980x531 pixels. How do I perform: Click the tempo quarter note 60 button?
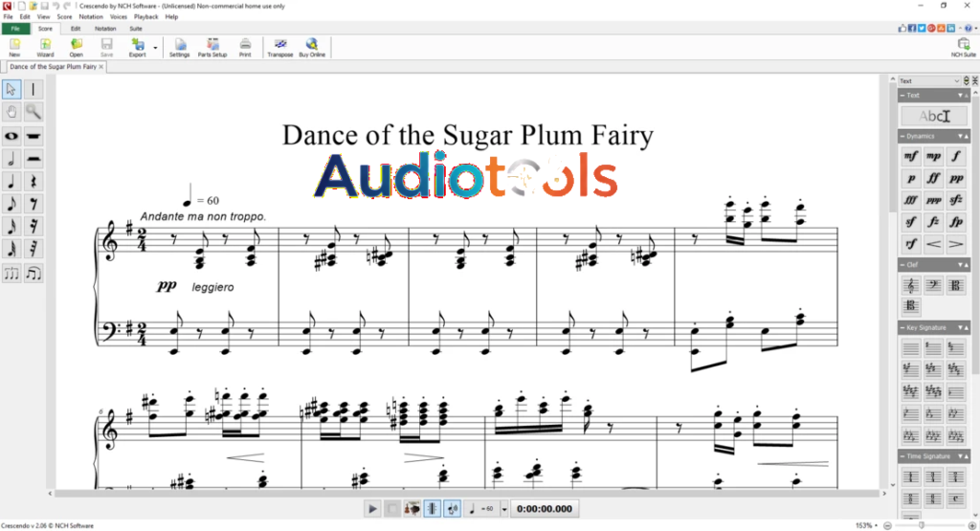tap(482, 509)
